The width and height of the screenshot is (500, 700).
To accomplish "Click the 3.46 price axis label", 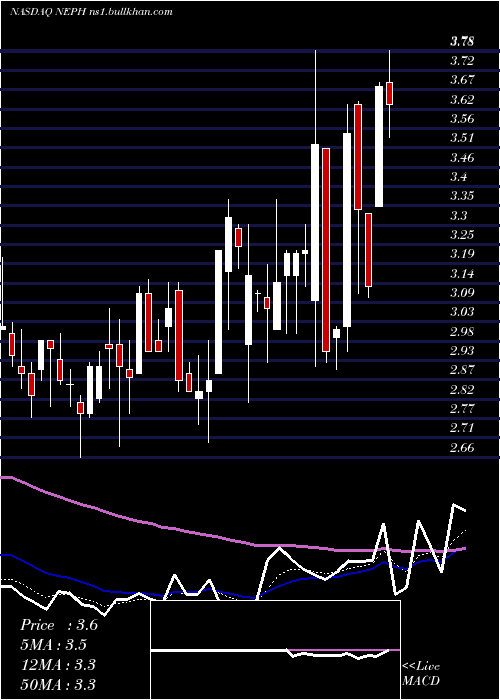I will tap(462, 158).
